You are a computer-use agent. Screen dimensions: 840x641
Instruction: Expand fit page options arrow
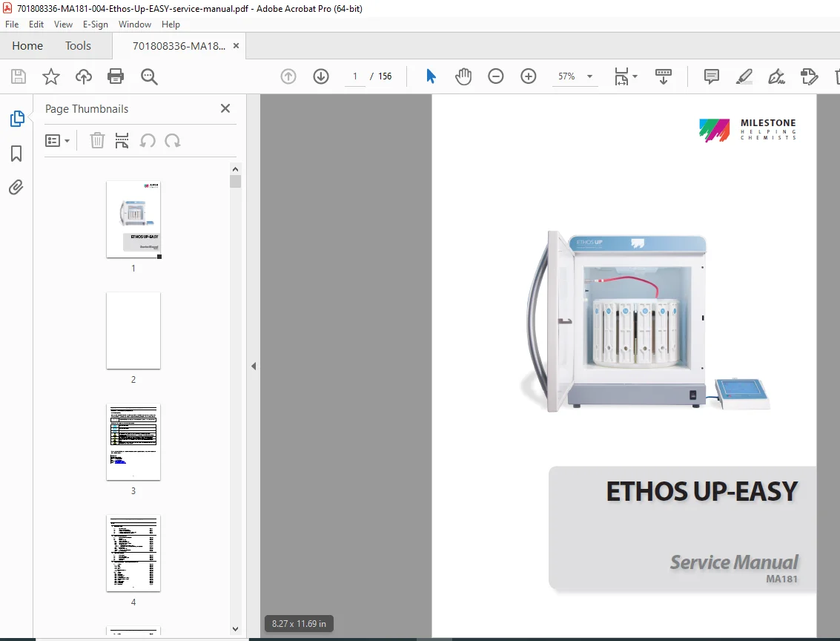pos(635,76)
